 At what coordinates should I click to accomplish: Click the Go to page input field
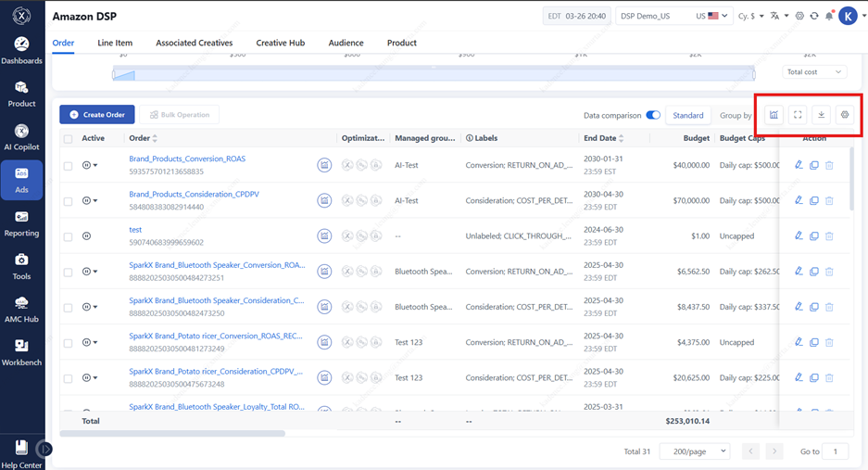[x=836, y=451]
